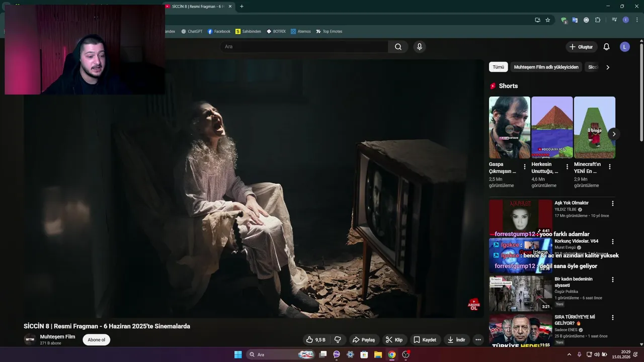The image size is (644, 362).
Task: Switch to SİCCİN 8 browser tab
Action: tap(198, 7)
